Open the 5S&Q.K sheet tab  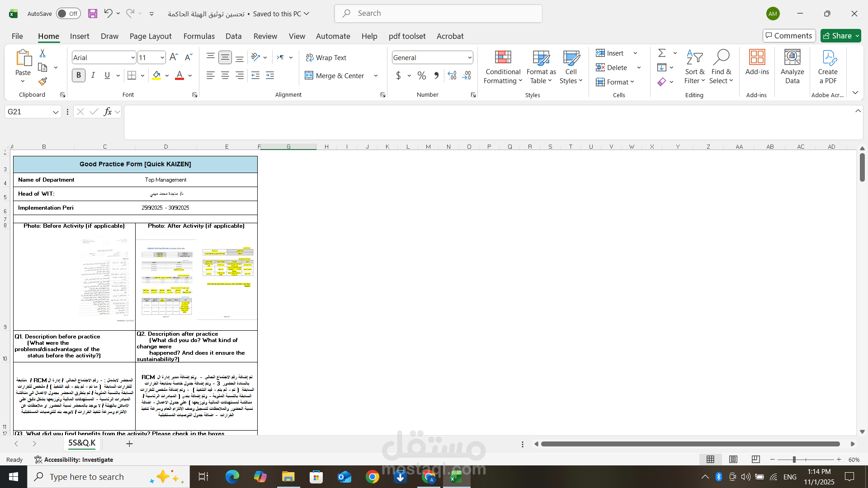pyautogui.click(x=82, y=443)
